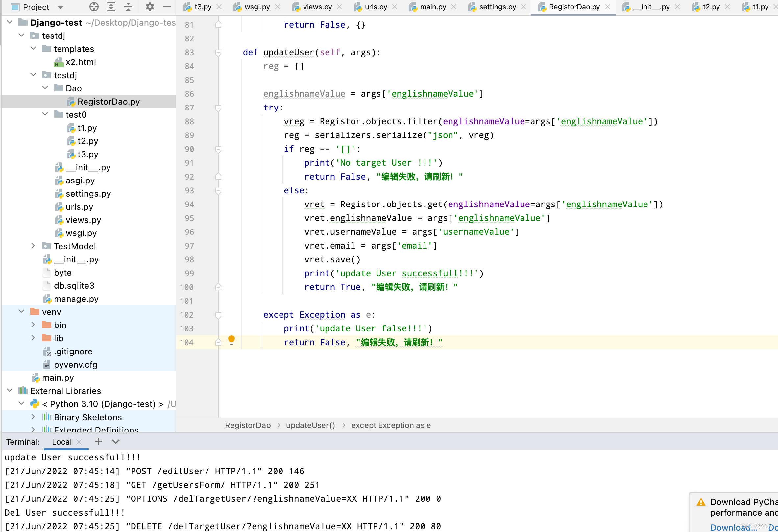Switch to the views.py tab
778x532 pixels.
pos(317,7)
